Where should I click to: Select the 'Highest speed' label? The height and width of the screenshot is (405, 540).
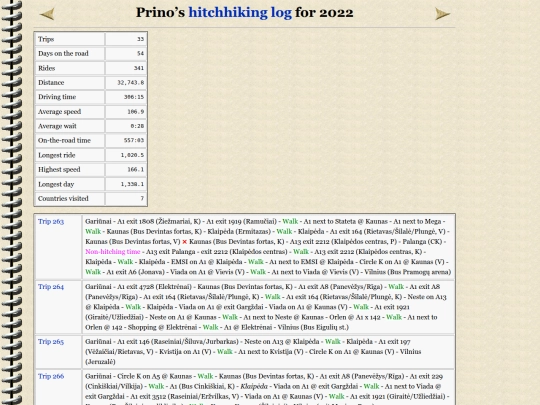[x=59, y=170]
